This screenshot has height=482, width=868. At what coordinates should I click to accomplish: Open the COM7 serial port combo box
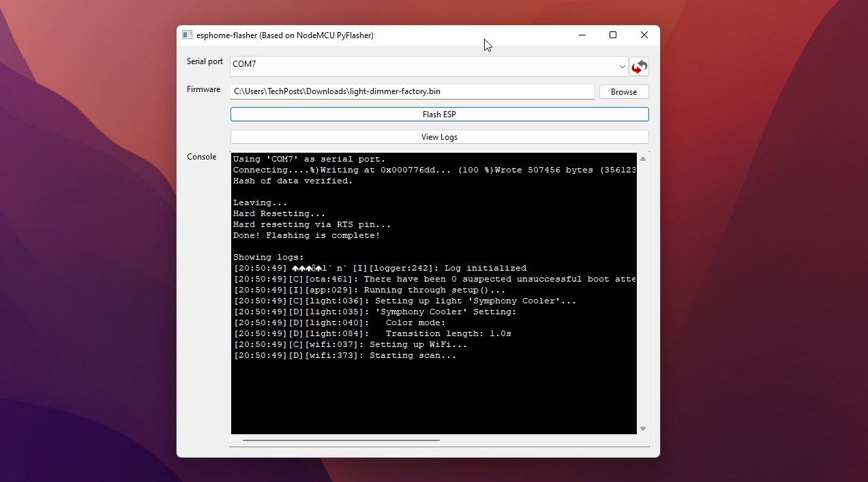[423, 67]
